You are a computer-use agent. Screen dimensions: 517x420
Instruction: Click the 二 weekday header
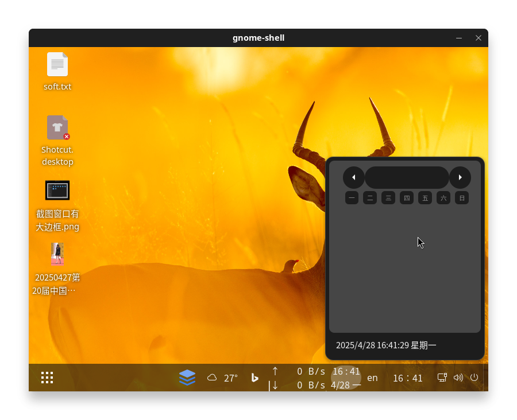coord(370,198)
